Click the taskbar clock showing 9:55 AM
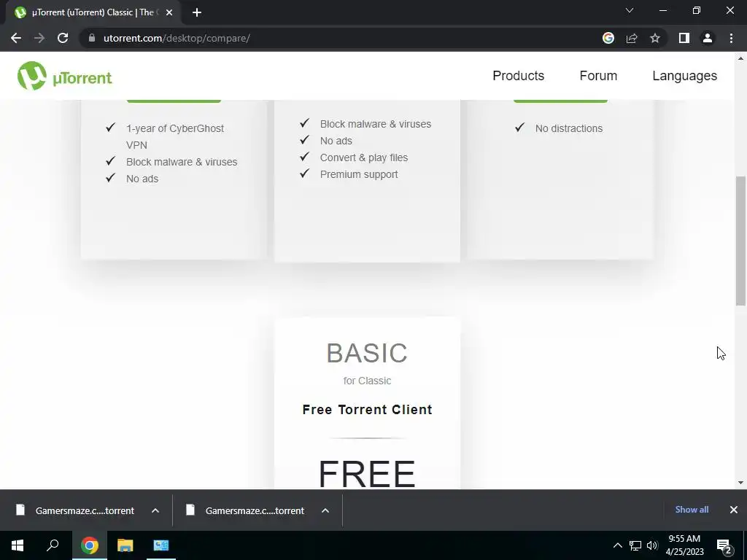The width and height of the screenshot is (747, 560). 684,545
